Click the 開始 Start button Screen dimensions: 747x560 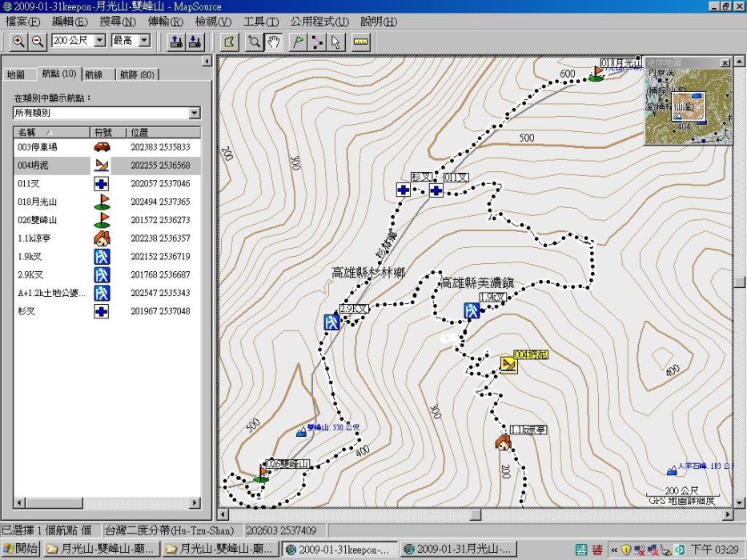pos(21,549)
